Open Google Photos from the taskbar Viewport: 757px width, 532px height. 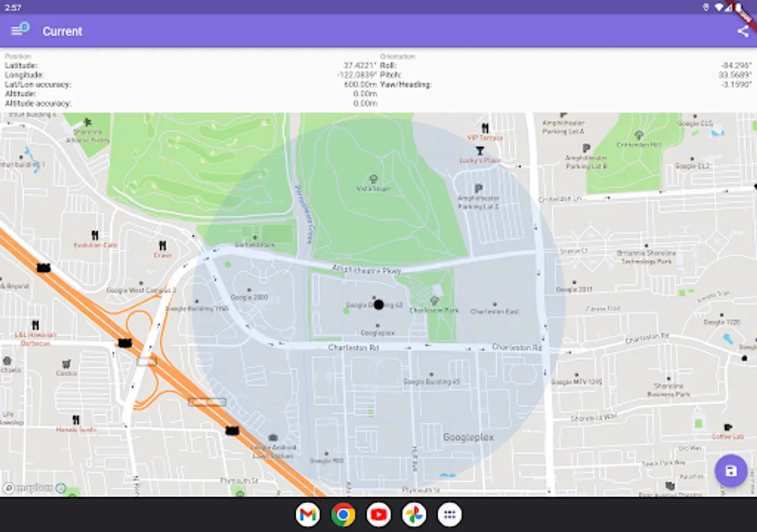tap(414, 515)
